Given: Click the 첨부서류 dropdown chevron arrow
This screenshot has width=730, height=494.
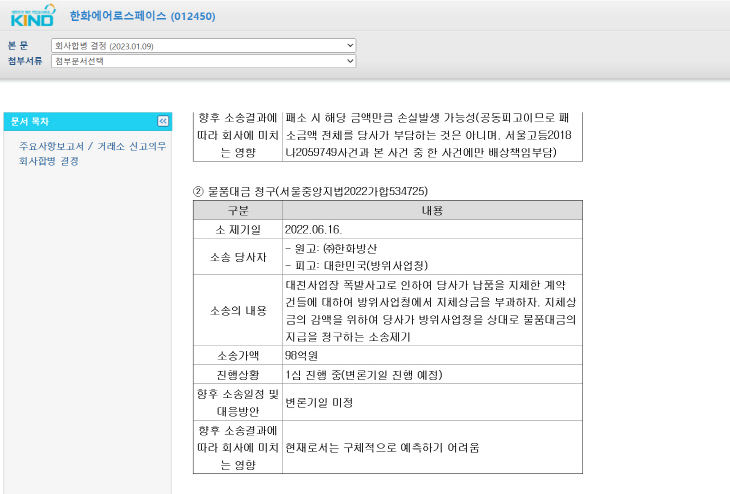Looking at the screenshot, I should (x=350, y=61).
